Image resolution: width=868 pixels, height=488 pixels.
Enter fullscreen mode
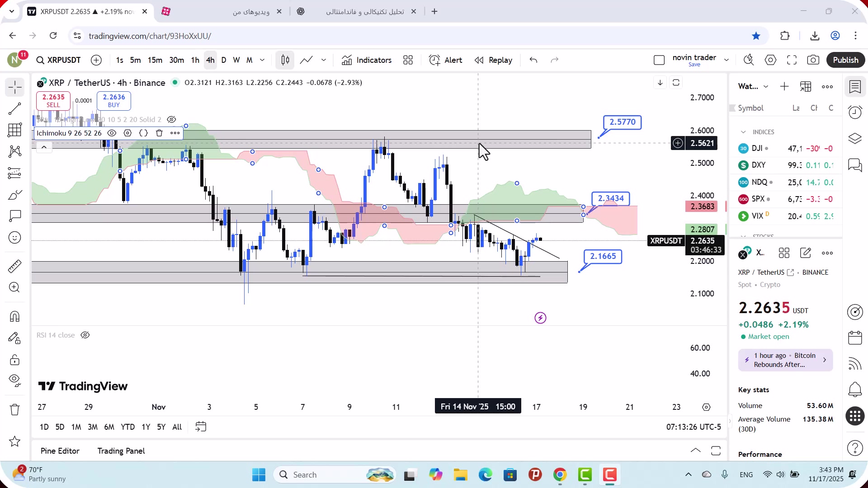coord(792,60)
